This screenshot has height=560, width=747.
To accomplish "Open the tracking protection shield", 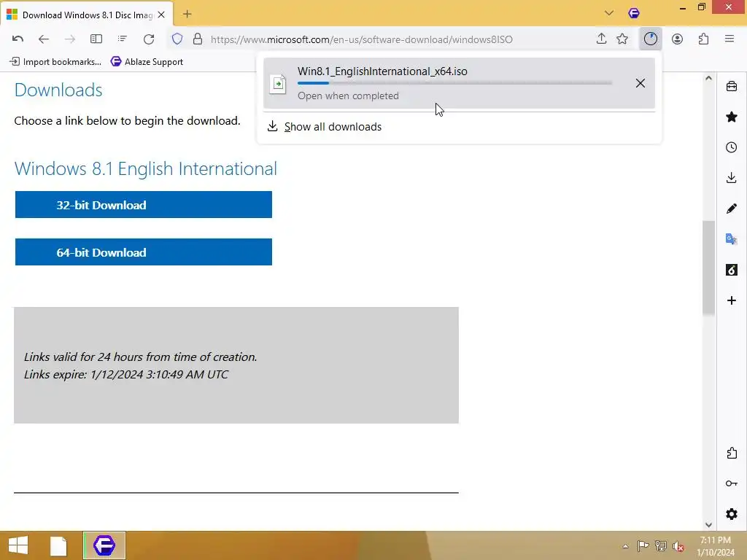I will [x=177, y=39].
